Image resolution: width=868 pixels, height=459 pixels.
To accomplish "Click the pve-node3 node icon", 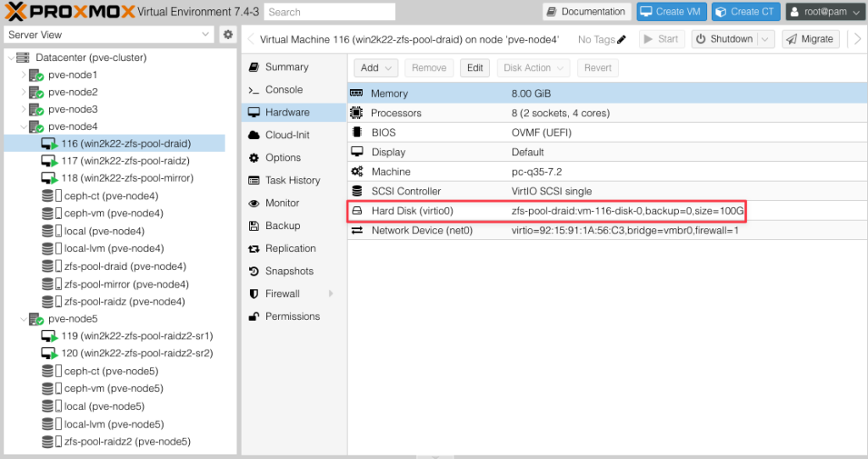I will coord(36,109).
